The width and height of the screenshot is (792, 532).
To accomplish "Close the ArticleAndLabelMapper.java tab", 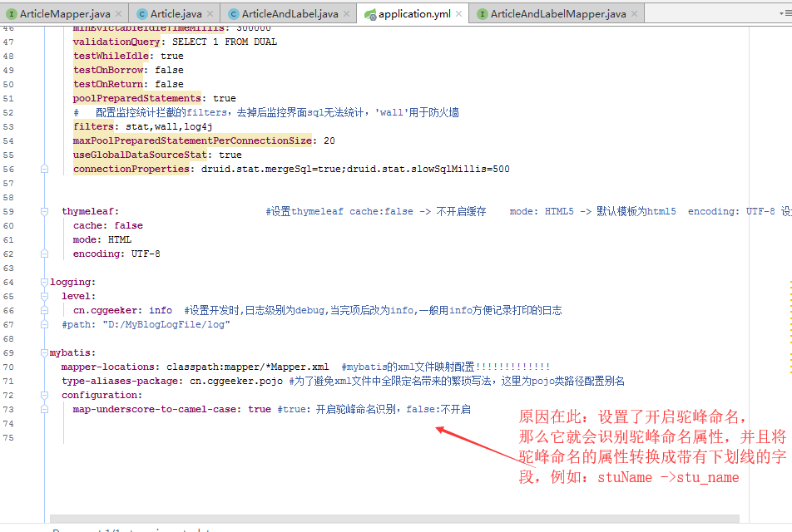I will (635, 13).
